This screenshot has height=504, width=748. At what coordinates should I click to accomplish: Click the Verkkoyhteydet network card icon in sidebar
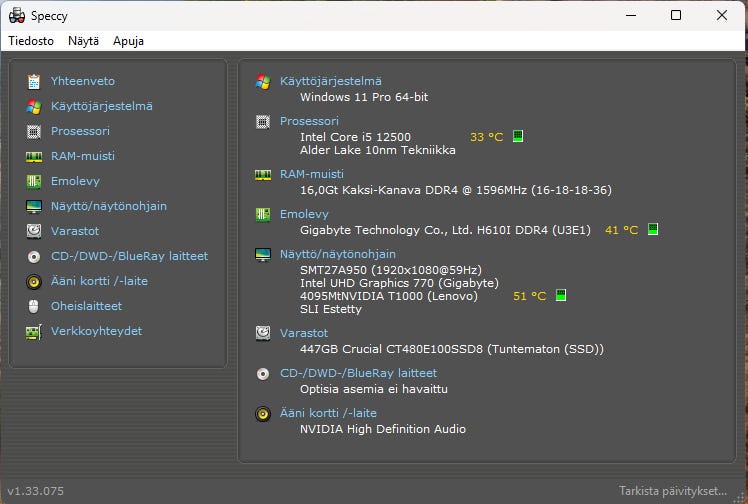[34, 331]
